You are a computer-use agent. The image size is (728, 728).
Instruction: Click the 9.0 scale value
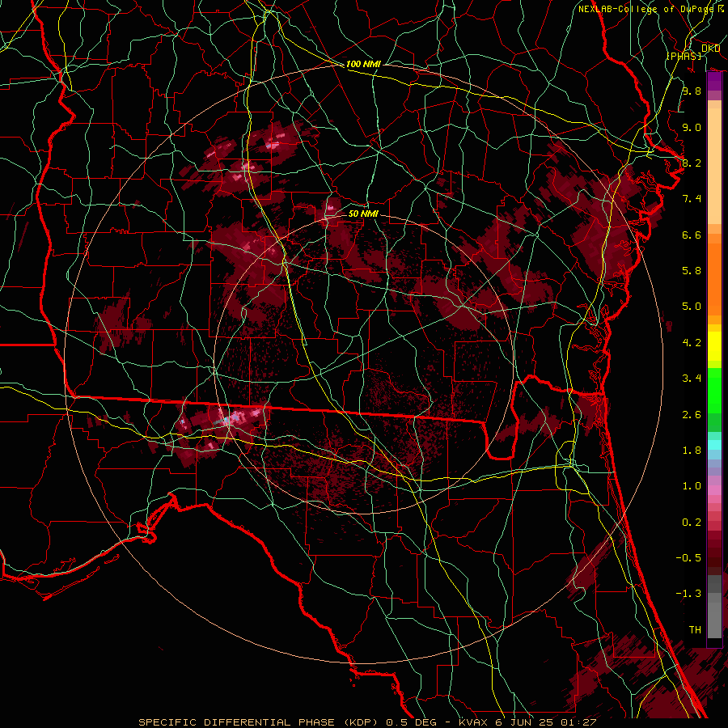(x=692, y=127)
